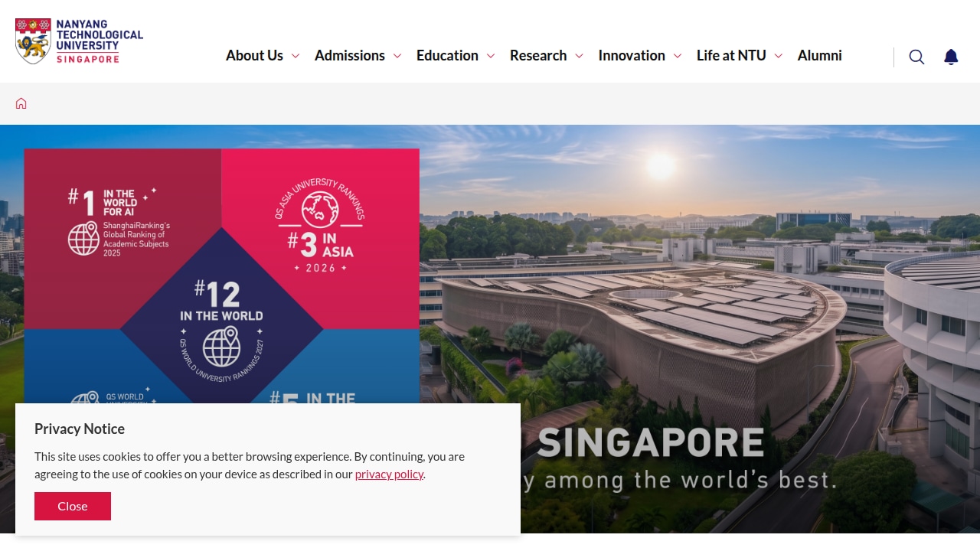This screenshot has height=551, width=980.
Task: Open the search magnifier icon
Action: [x=916, y=57]
